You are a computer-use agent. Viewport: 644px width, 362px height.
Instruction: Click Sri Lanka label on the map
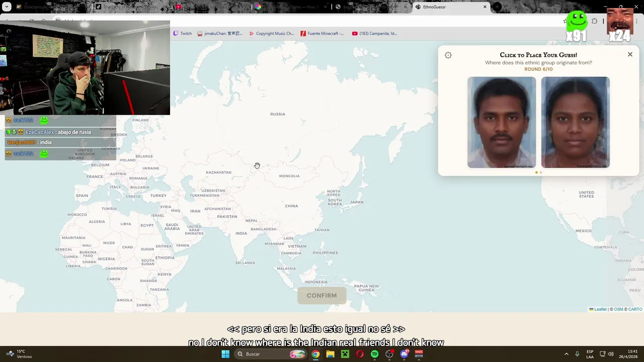click(x=245, y=262)
